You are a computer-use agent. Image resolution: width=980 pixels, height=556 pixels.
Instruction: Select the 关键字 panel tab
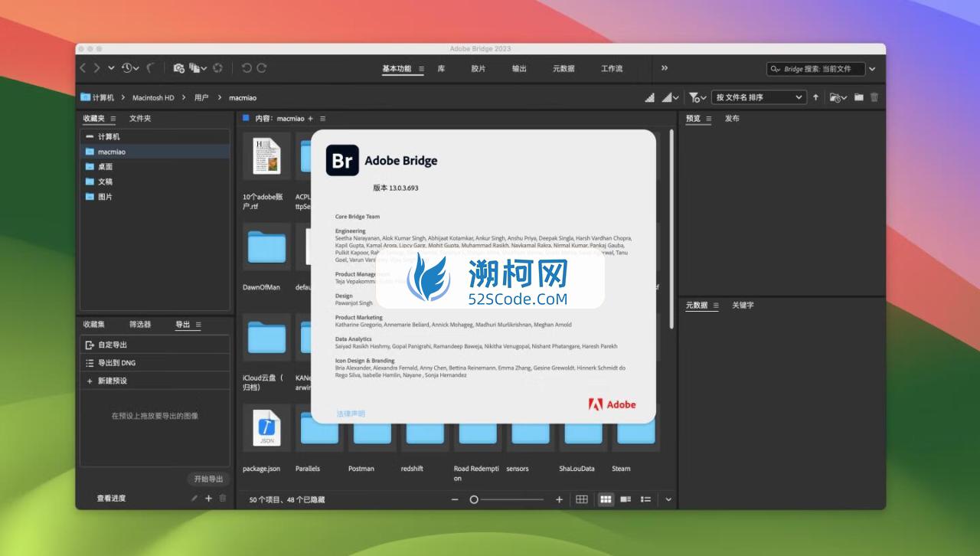[x=743, y=306]
